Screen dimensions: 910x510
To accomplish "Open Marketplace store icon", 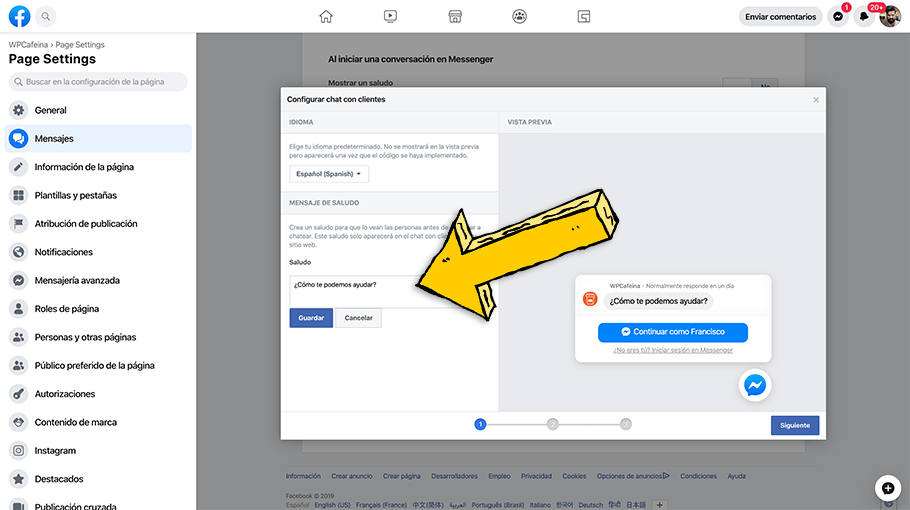I will coord(455,16).
